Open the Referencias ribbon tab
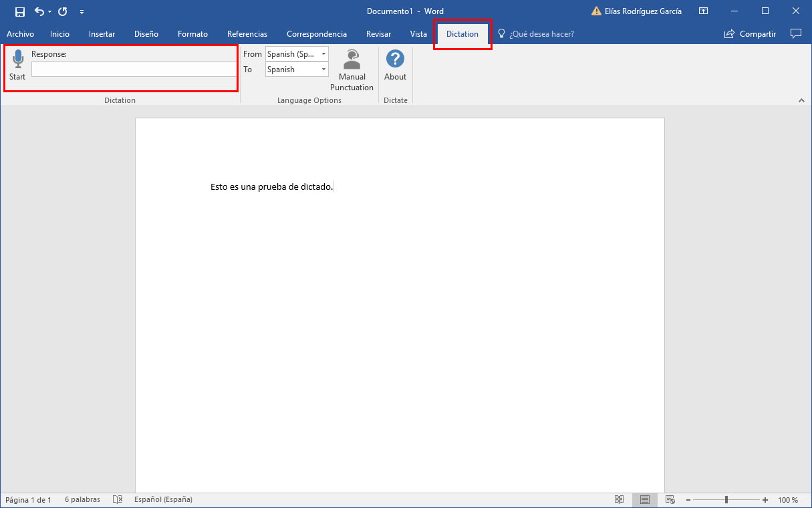The width and height of the screenshot is (812, 508). (x=247, y=33)
